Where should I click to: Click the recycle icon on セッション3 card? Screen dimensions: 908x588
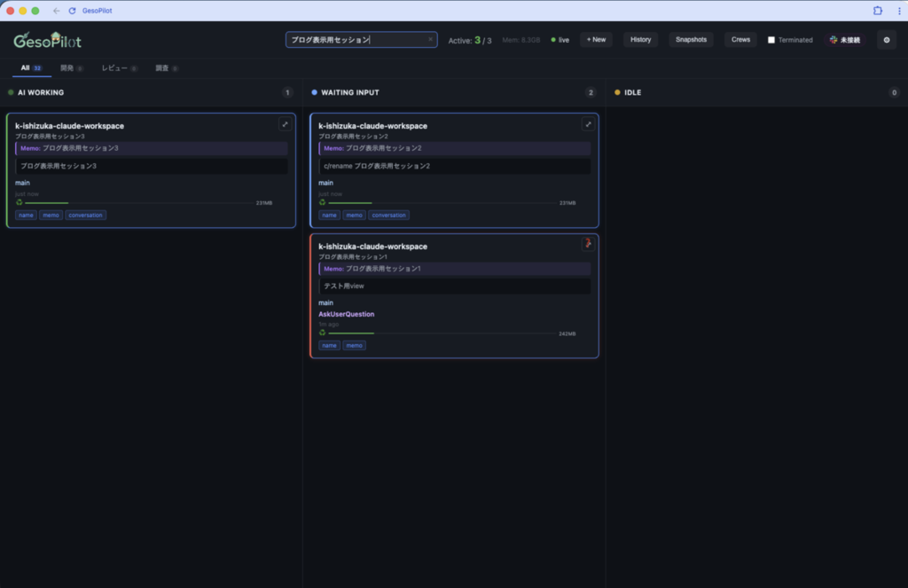pyautogui.click(x=20, y=202)
